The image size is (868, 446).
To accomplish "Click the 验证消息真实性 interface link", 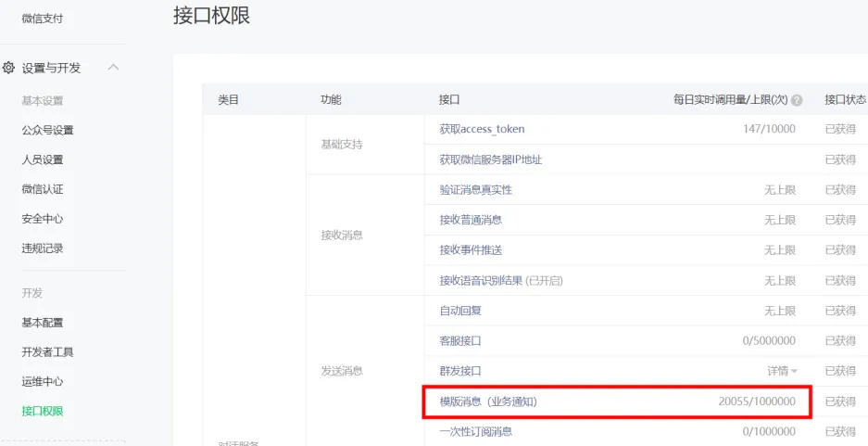I will coord(476,190).
